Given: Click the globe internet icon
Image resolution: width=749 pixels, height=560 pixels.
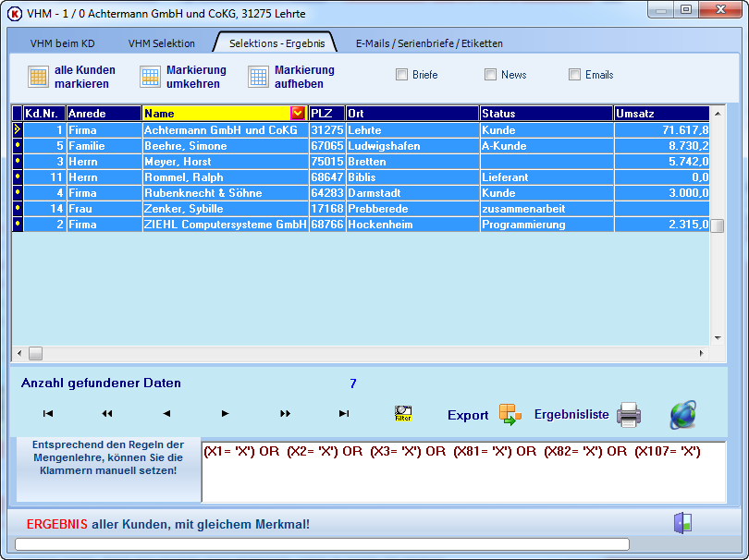Looking at the screenshot, I should [683, 414].
